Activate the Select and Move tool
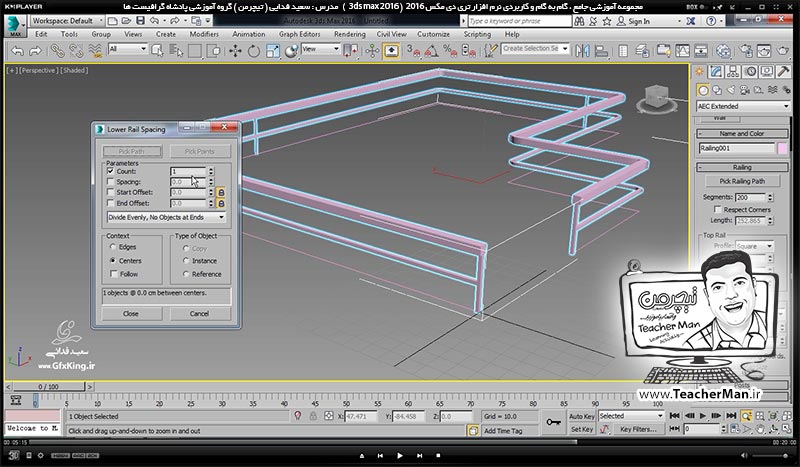The width and height of the screenshot is (800, 467). coord(235,51)
